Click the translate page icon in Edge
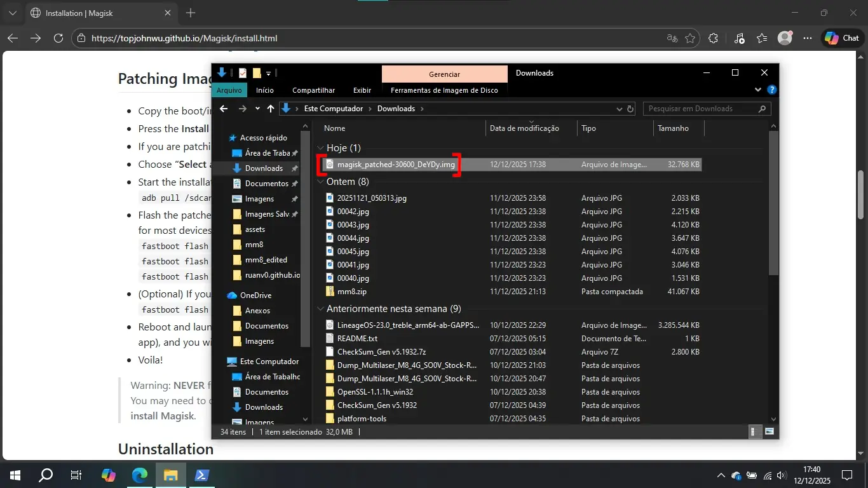Viewport: 868px width, 488px height. point(672,38)
